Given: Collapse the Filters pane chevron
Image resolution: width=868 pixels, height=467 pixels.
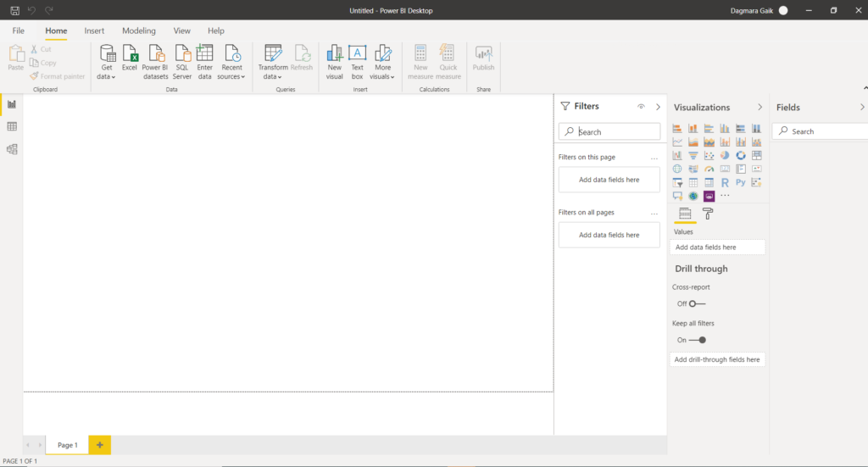Looking at the screenshot, I should (x=658, y=107).
